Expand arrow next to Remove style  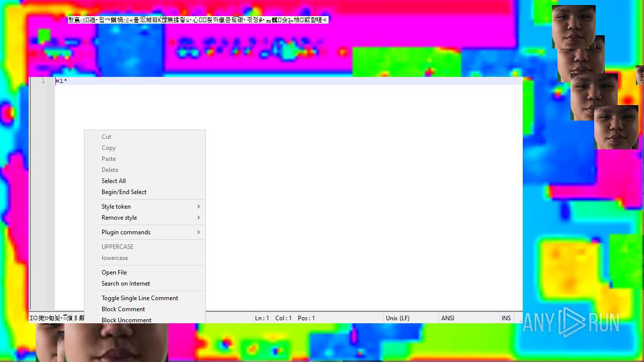click(199, 218)
